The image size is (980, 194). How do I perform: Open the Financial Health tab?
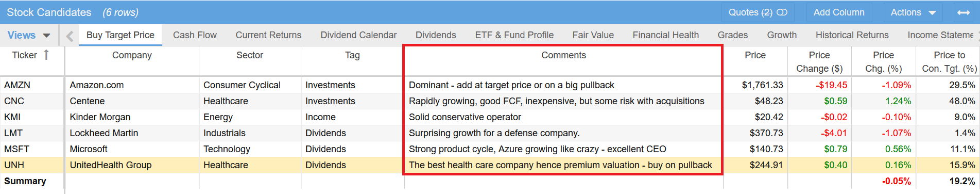[x=665, y=35]
